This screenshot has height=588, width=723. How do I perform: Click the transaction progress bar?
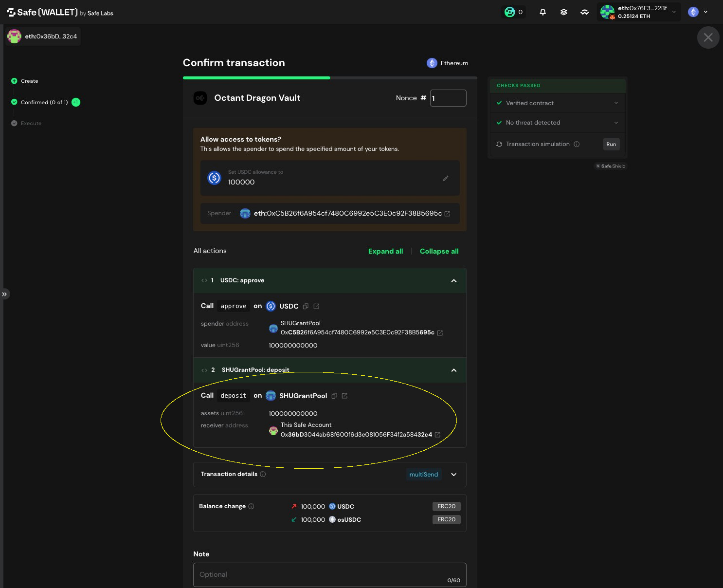[330, 77]
